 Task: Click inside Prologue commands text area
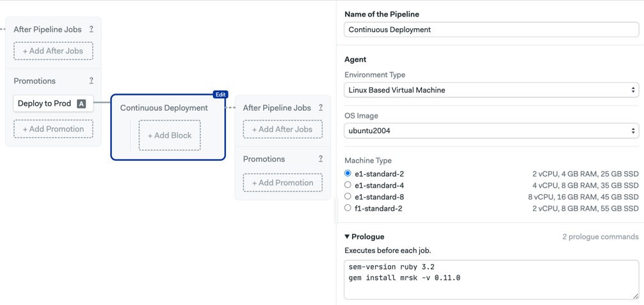tap(491, 279)
